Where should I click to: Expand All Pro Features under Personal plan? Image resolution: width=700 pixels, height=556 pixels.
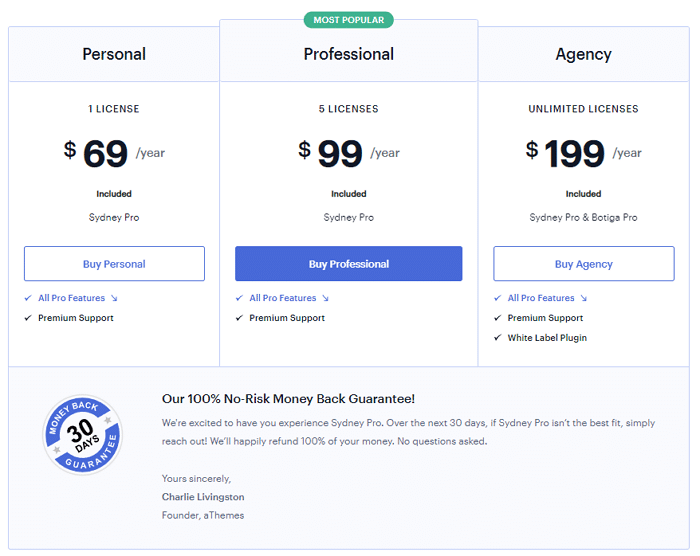coord(71,298)
